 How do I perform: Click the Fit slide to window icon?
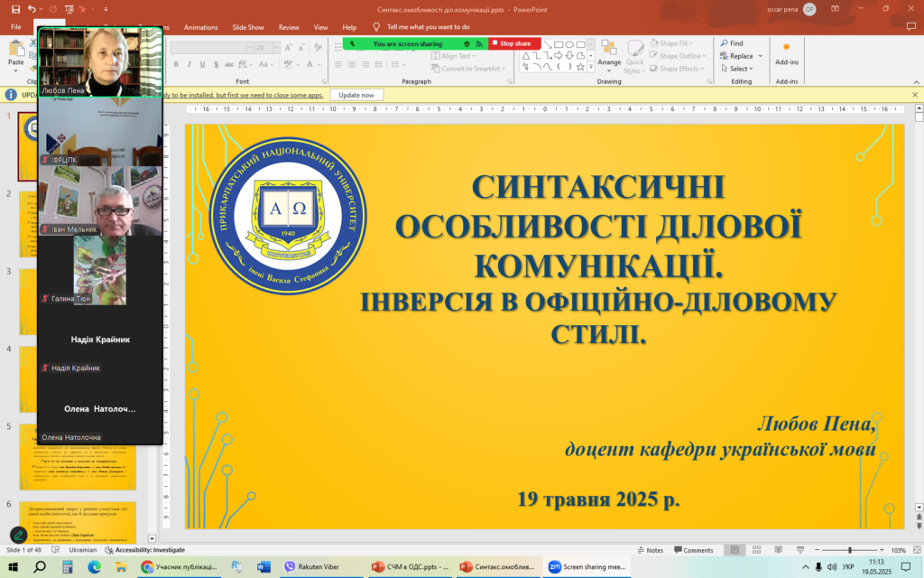[917, 550]
